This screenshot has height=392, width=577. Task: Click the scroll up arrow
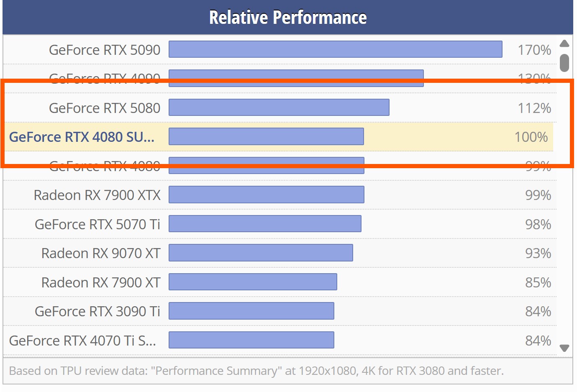coord(564,44)
